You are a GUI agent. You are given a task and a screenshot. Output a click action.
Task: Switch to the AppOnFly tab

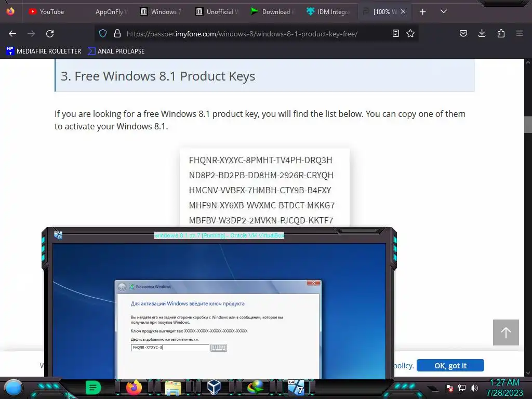(x=108, y=12)
